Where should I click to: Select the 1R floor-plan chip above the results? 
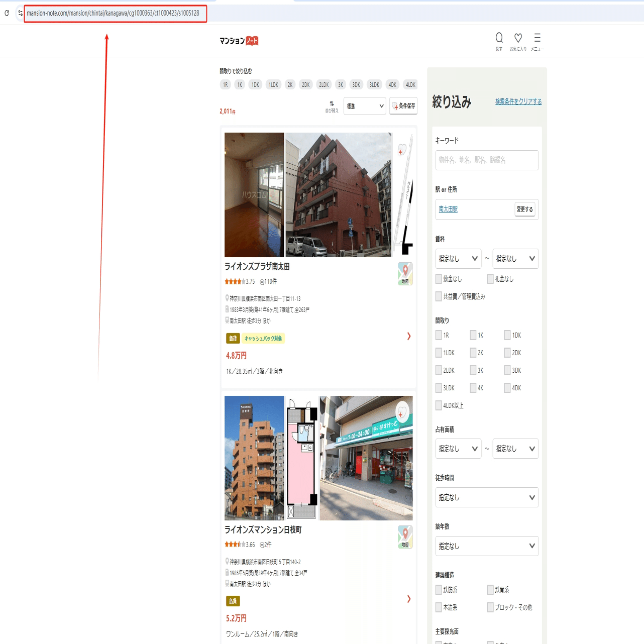pos(226,85)
